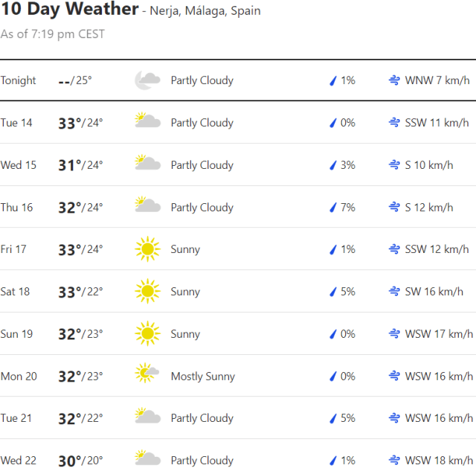Click the sun icon for Sat 18
476x471 pixels.
coord(147,291)
